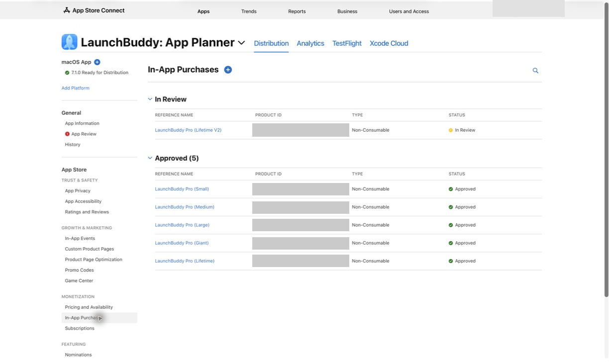This screenshot has width=609, height=364.
Task: Open LaunchBuddy Pro (Lifetime) purchase
Action: tap(185, 261)
